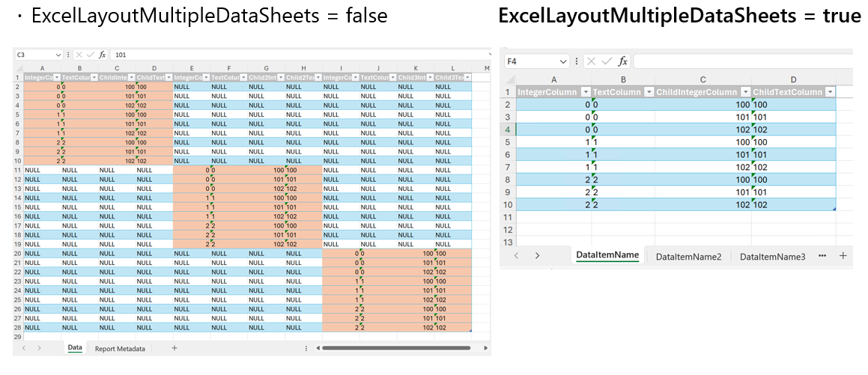Select column A header in the right workbook

553,79
